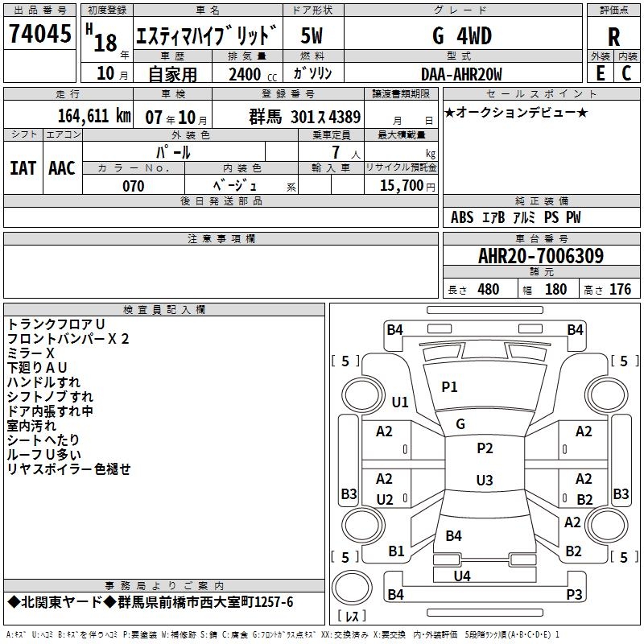Click the U1 mark on the diagram
This screenshot has width=644, height=644.
tap(400, 402)
